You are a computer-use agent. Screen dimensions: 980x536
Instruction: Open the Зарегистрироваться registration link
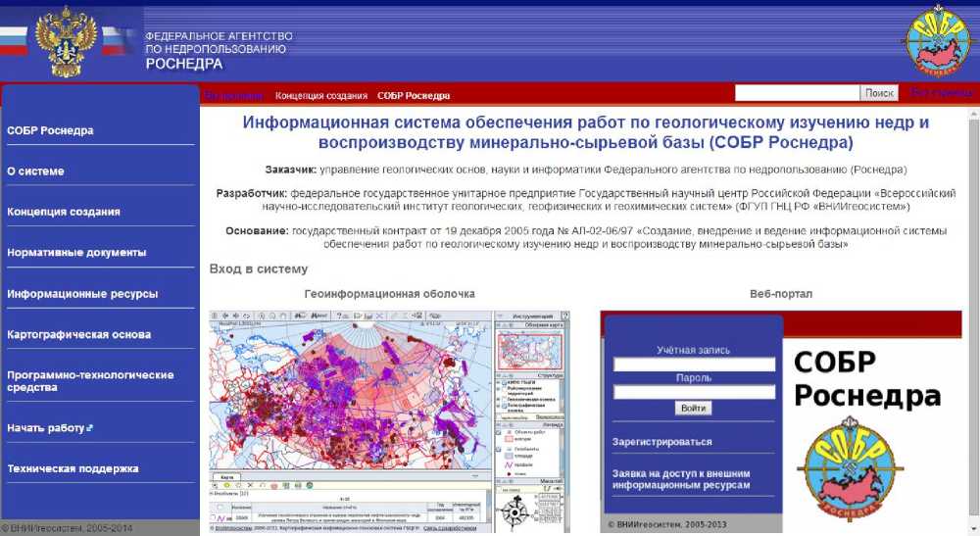662,442
